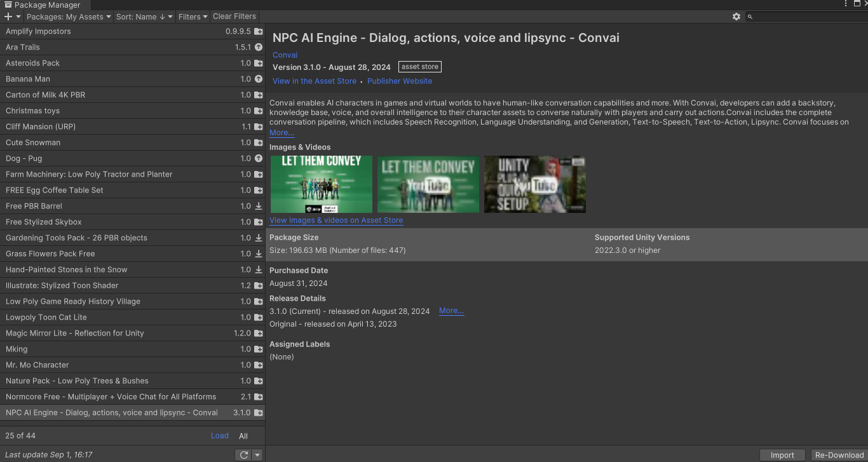Image resolution: width=868 pixels, height=462 pixels.
Task: Click the import icon beside Cliff Mansion (URP)
Action: (259, 126)
